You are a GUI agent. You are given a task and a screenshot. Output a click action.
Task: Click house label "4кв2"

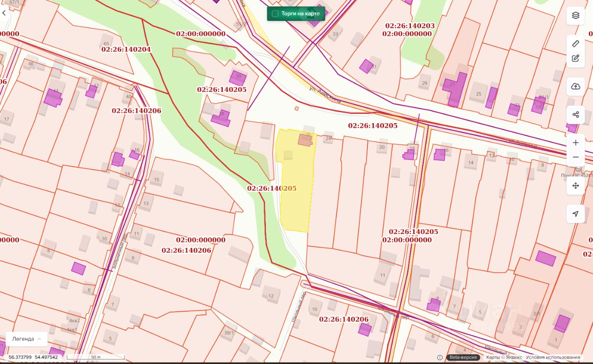pyautogui.click(x=74, y=320)
